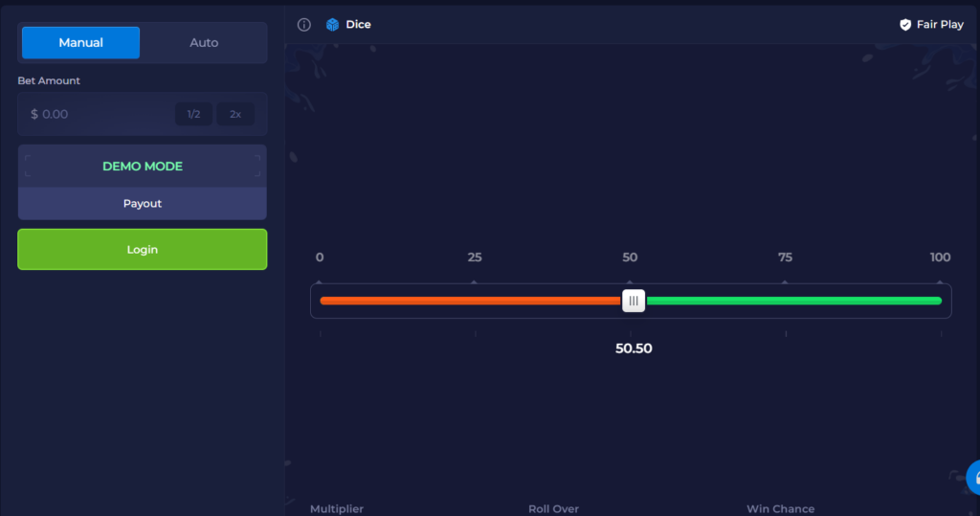980x516 pixels.
Task: Click the Fair Play shield icon
Action: click(x=905, y=25)
